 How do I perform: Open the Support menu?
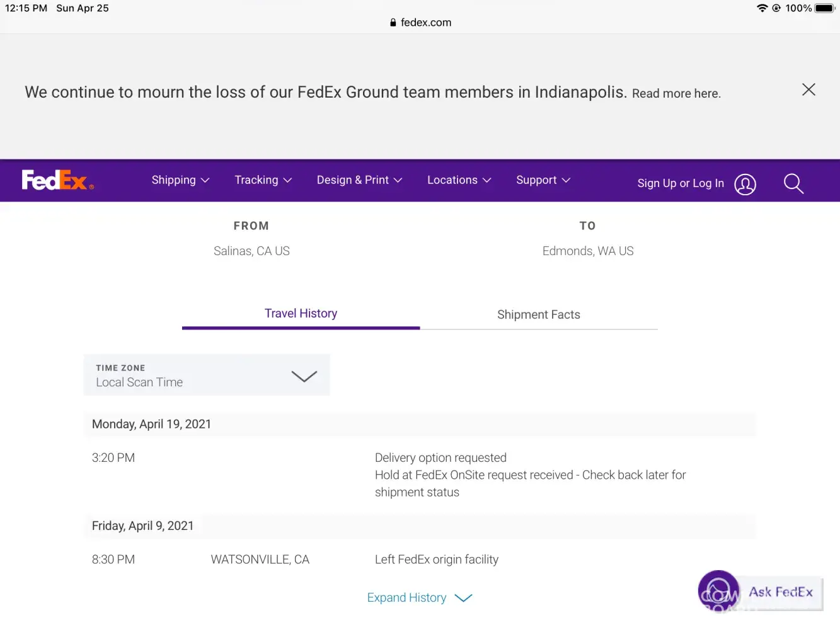click(x=543, y=180)
